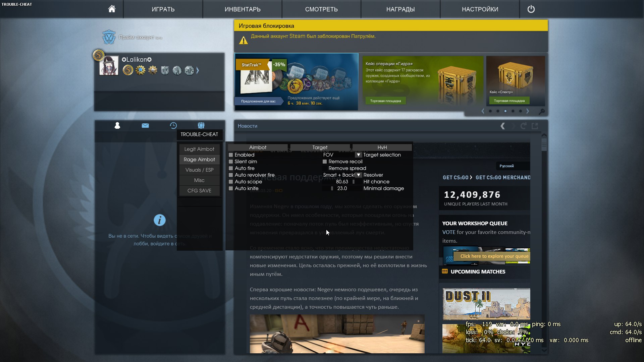The image size is (644, 362).
Task: Open the store search magnifier
Action: point(542,111)
